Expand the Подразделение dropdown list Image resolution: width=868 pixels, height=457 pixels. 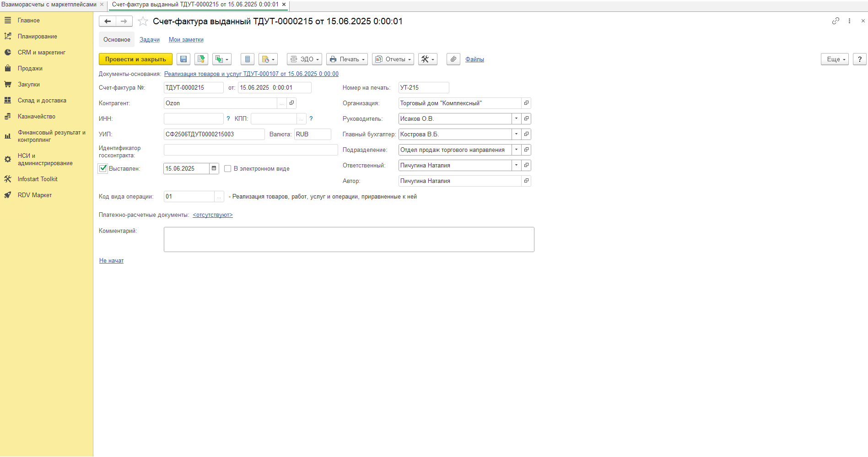click(x=516, y=150)
